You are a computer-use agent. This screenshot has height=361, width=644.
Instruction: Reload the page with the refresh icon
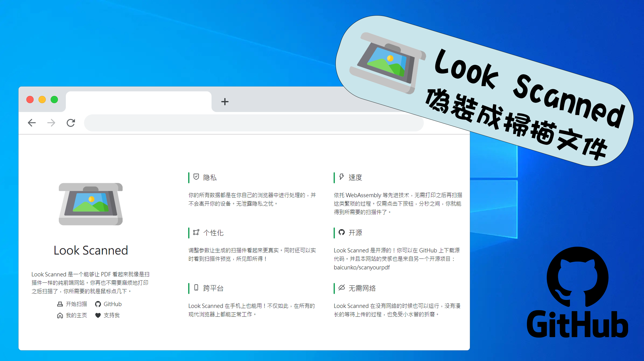coord(71,123)
